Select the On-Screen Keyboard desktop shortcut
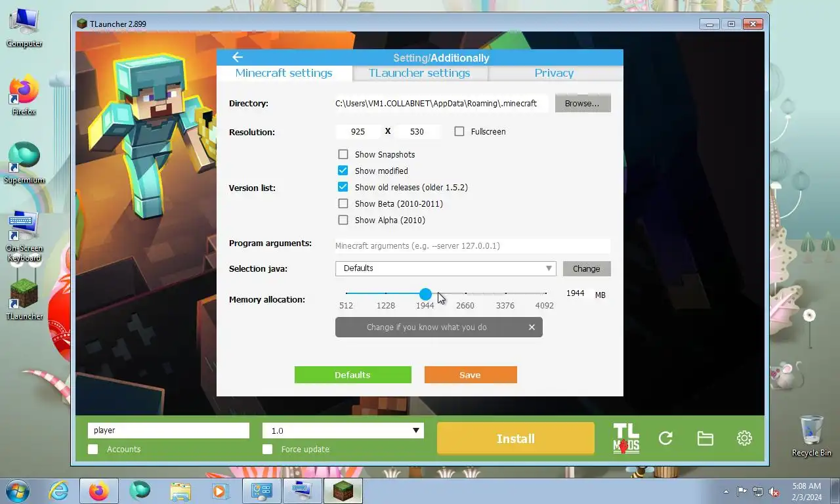This screenshot has height=504, width=840. pos(24,236)
